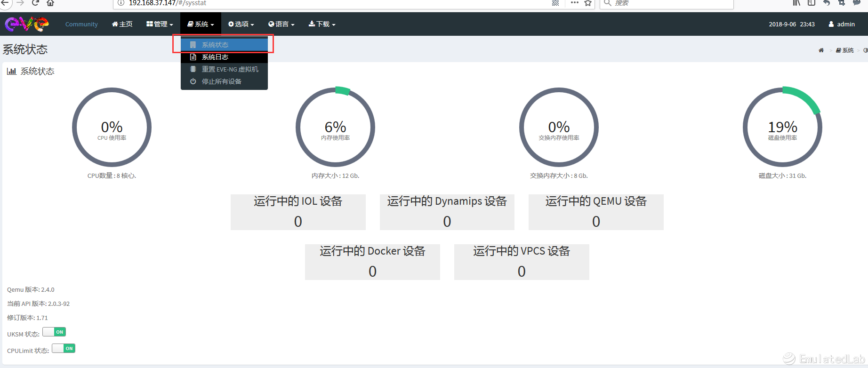Select 系统日志 in the system menu
Viewport: 868px width, 368px height.
tap(224, 57)
